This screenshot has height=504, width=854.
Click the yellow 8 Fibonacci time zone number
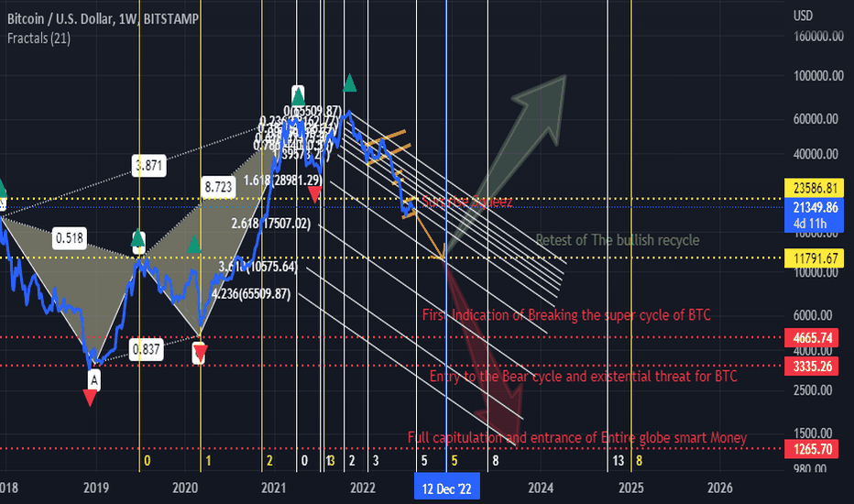639,461
